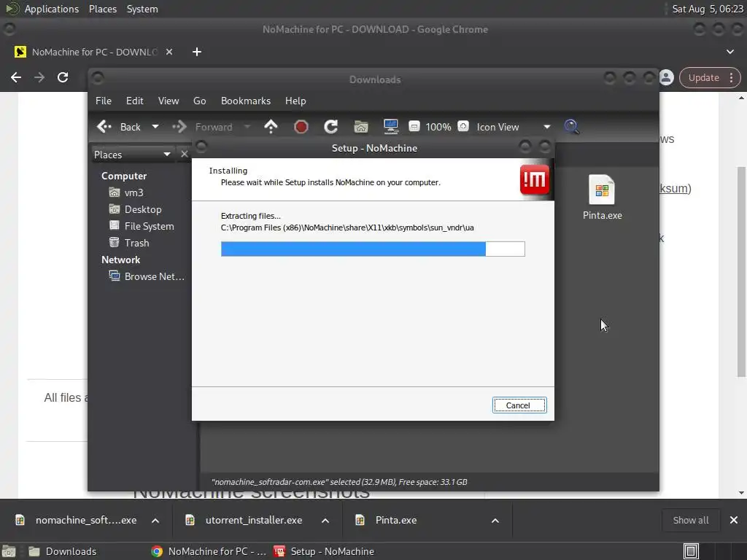Screen dimensions: 747x560
Task: Open the Bookmarks menu
Action: [x=245, y=101]
